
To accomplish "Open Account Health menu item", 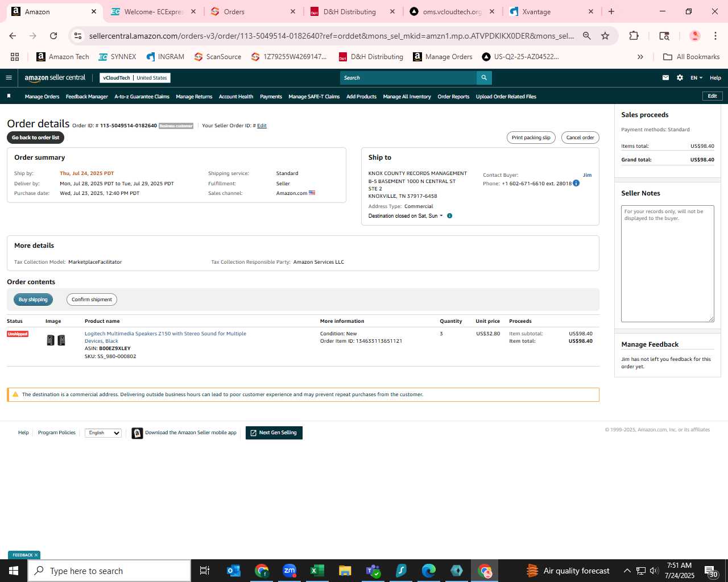I will coord(236,97).
